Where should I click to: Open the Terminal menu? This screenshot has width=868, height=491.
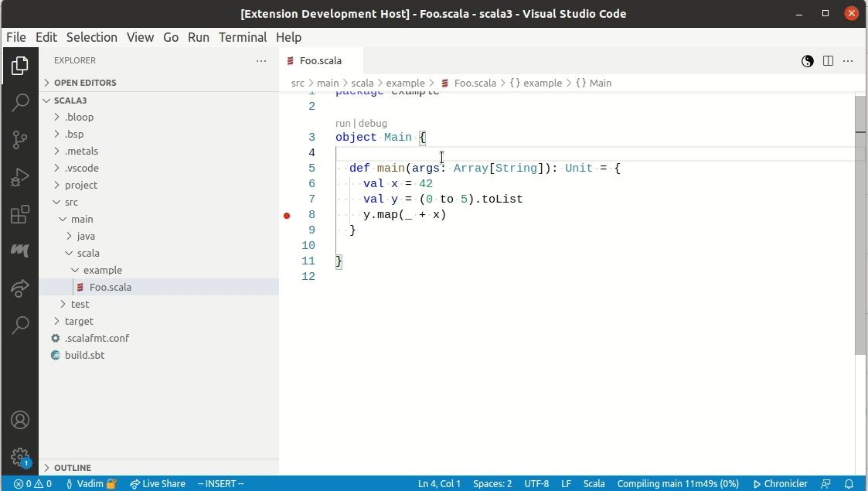[243, 37]
